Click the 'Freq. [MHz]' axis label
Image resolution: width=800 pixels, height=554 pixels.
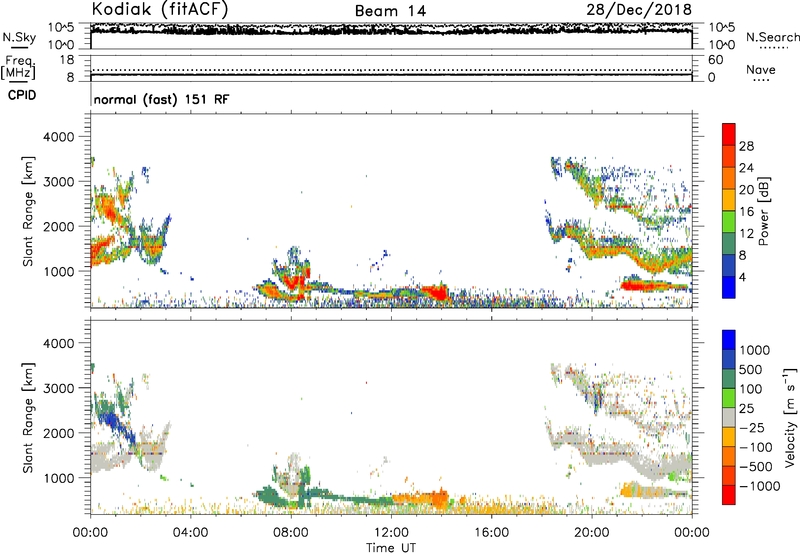19,68
